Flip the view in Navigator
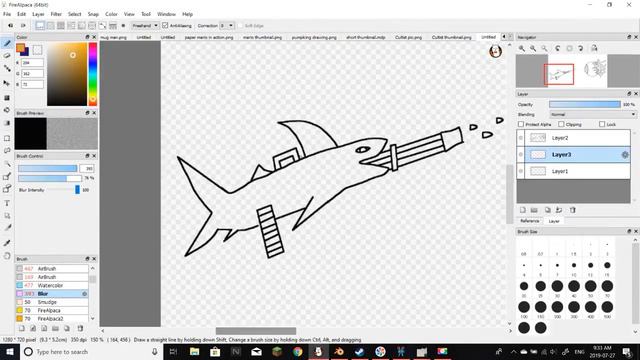Screen dimensions: 640x360 coord(594,48)
